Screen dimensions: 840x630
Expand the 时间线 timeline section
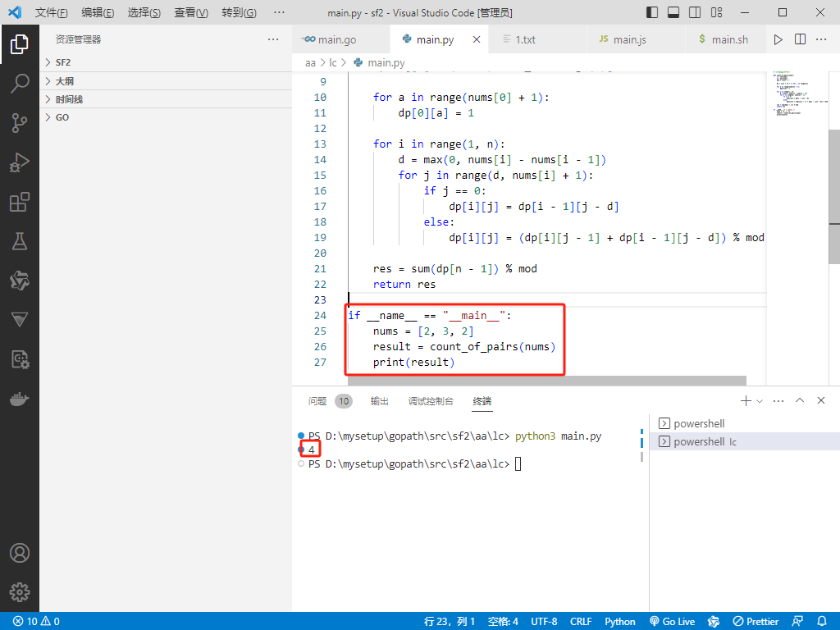166,99
